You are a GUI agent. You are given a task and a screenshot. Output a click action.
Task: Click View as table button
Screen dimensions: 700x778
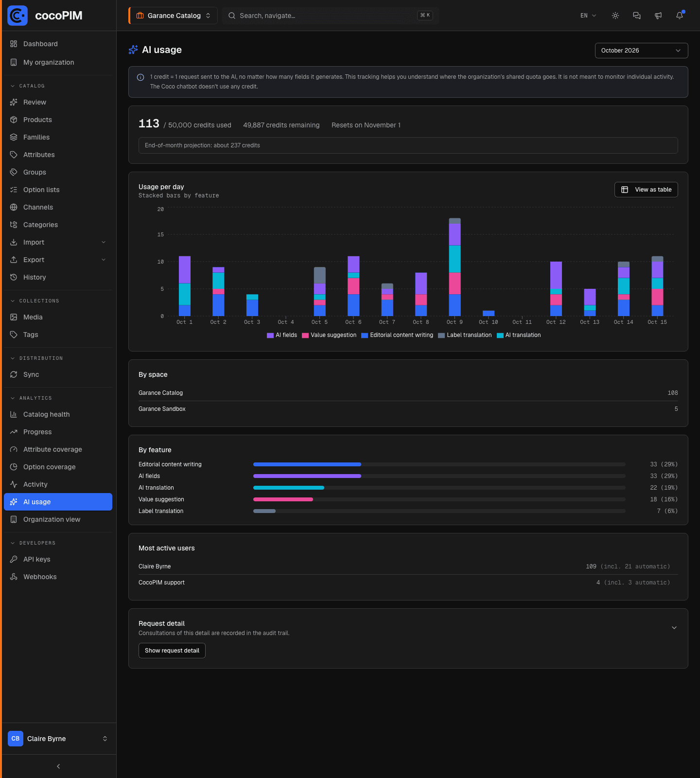click(x=646, y=190)
